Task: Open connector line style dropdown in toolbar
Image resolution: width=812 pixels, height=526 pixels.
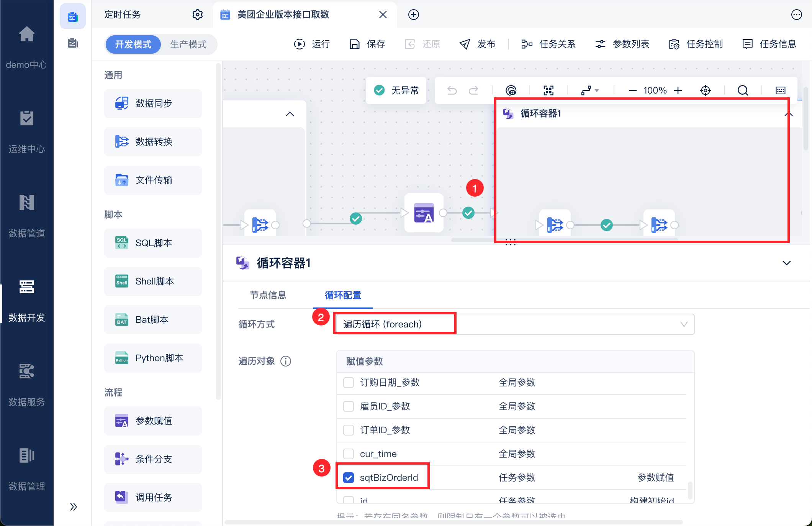Action: 590,90
